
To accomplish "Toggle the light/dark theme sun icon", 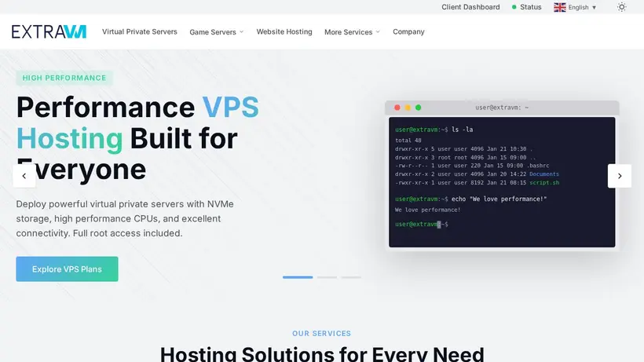I will pyautogui.click(x=621, y=7).
